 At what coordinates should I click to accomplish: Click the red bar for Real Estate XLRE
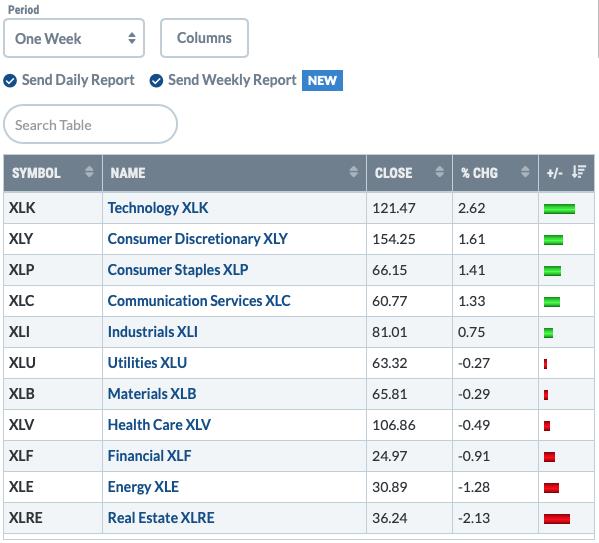pyautogui.click(x=557, y=519)
